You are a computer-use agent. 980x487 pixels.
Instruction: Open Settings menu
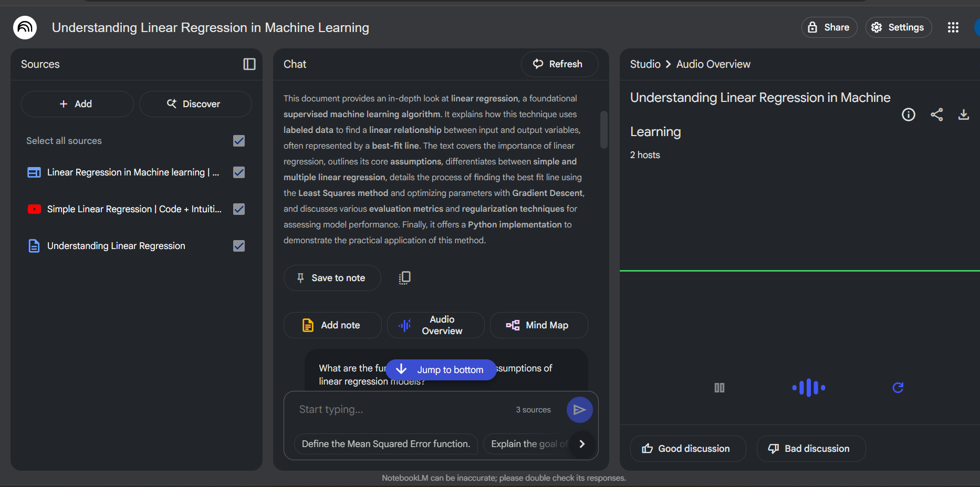point(898,27)
